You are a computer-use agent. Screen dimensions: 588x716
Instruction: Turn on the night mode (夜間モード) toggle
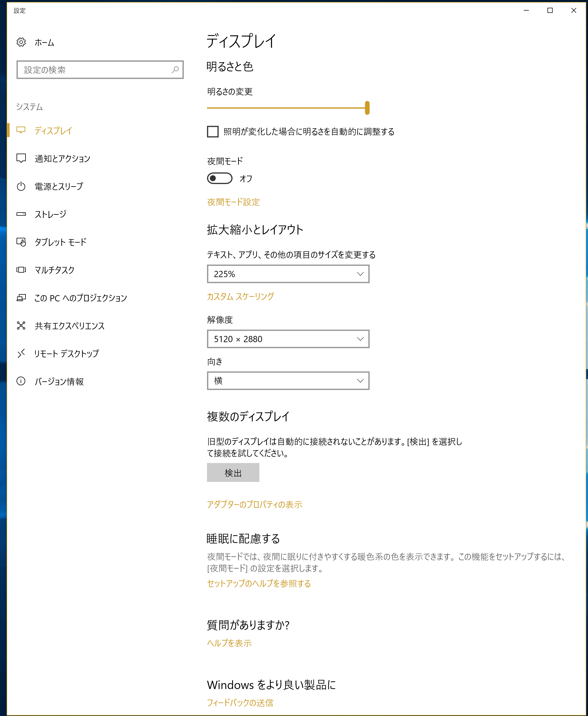[x=220, y=179]
